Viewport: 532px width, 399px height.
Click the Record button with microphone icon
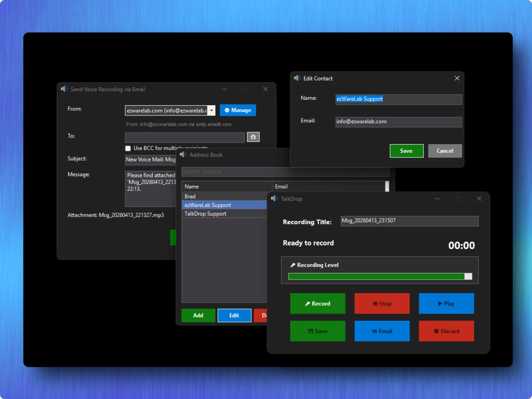(318, 303)
